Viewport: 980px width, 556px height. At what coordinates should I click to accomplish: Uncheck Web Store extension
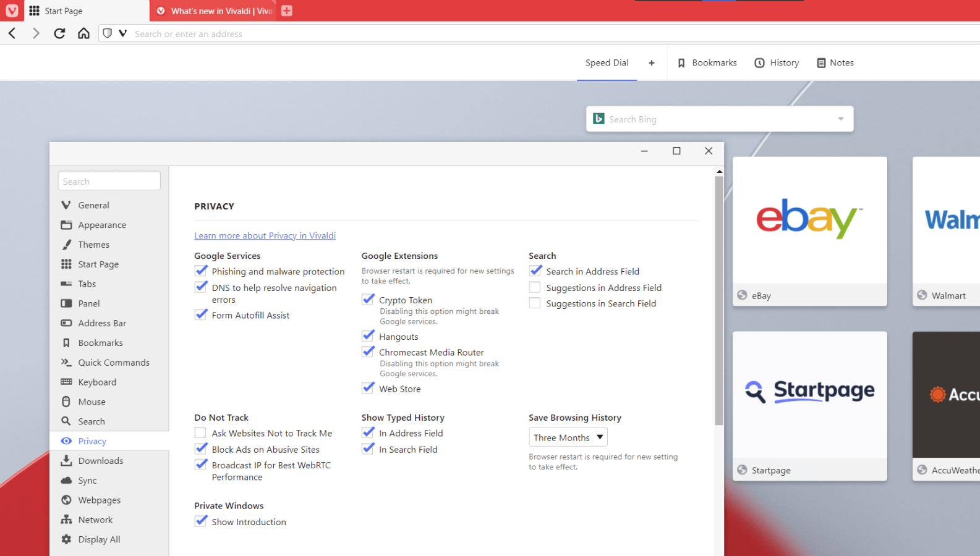click(368, 389)
